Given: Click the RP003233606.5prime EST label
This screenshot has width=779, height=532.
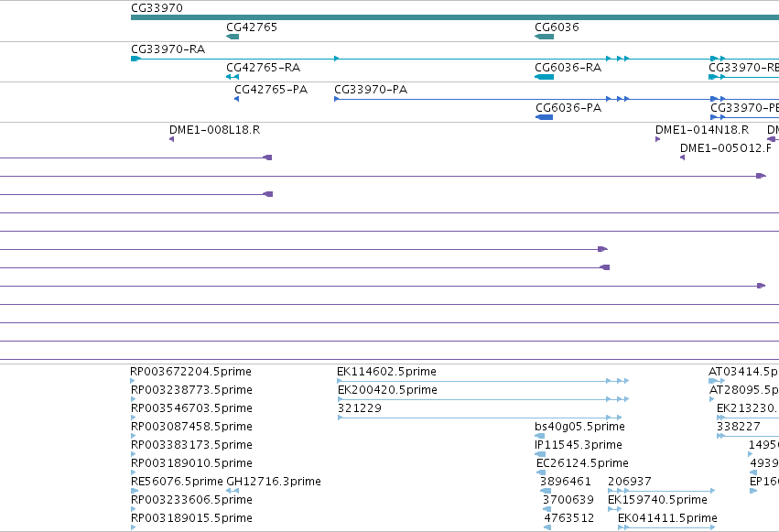Looking at the screenshot, I should [191, 500].
